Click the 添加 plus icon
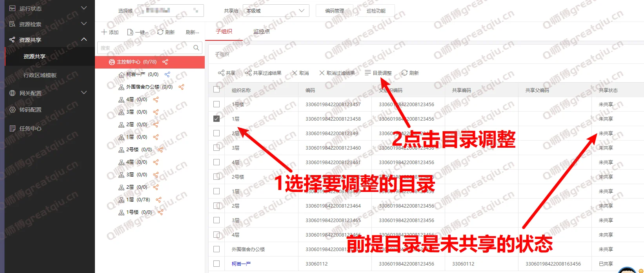This screenshot has width=644, height=273. (x=104, y=32)
